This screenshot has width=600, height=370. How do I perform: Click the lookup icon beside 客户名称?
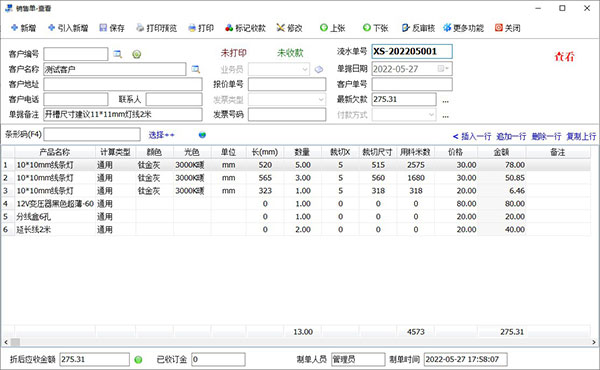click(x=196, y=69)
